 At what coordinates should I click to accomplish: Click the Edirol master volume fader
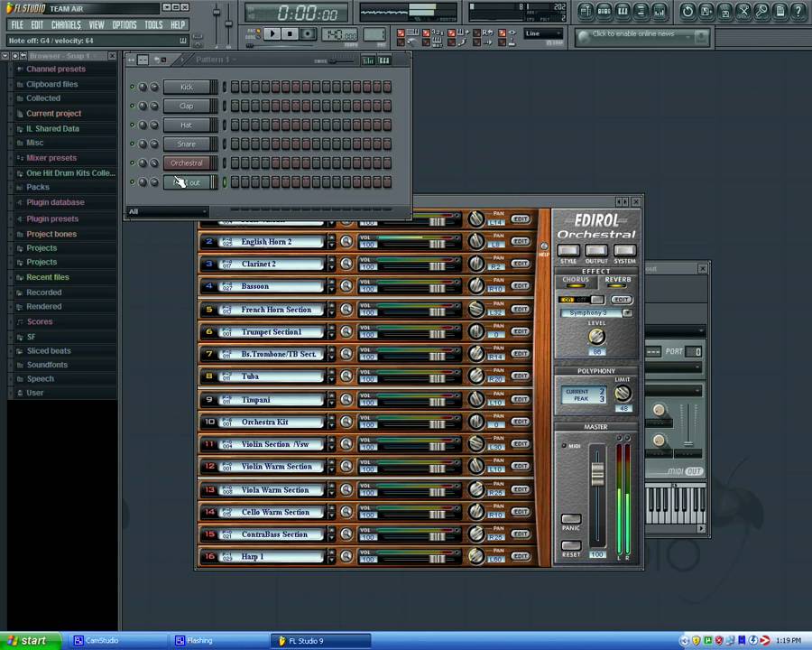click(x=597, y=473)
